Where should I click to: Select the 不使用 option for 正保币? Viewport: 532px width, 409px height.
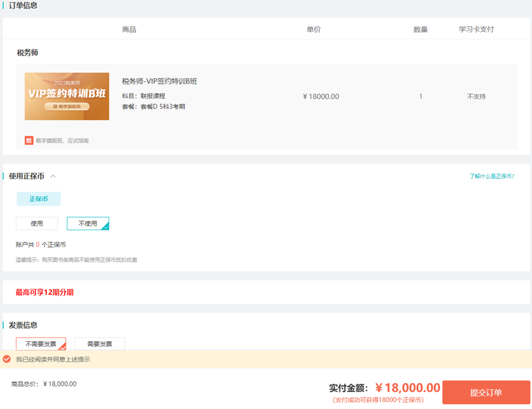87,223
